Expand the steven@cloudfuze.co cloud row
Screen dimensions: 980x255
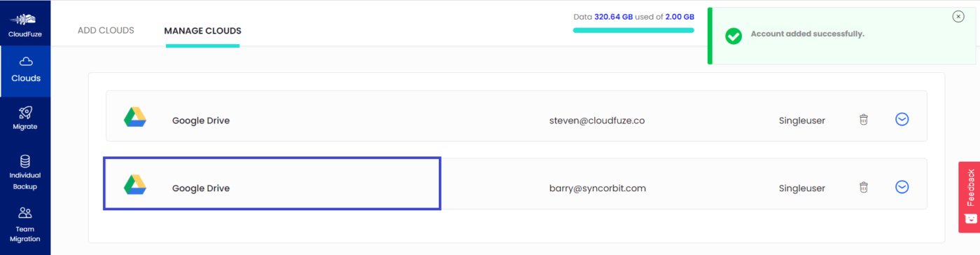coord(902,120)
